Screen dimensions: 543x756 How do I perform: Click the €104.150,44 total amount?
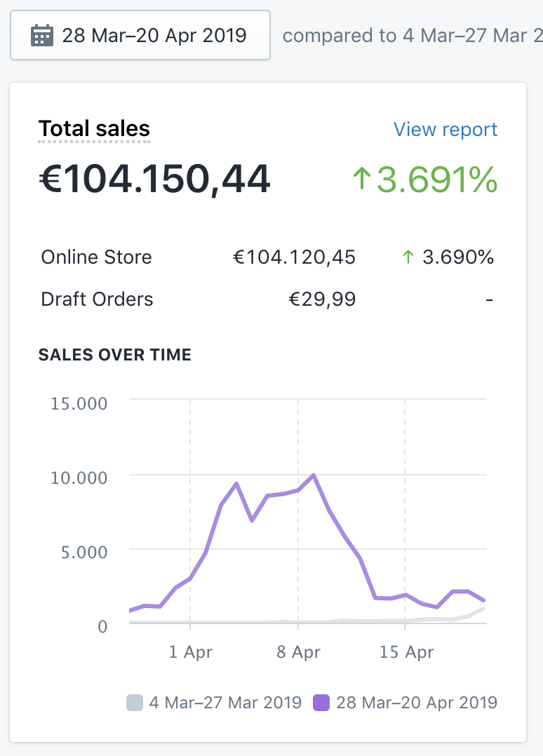tap(154, 179)
